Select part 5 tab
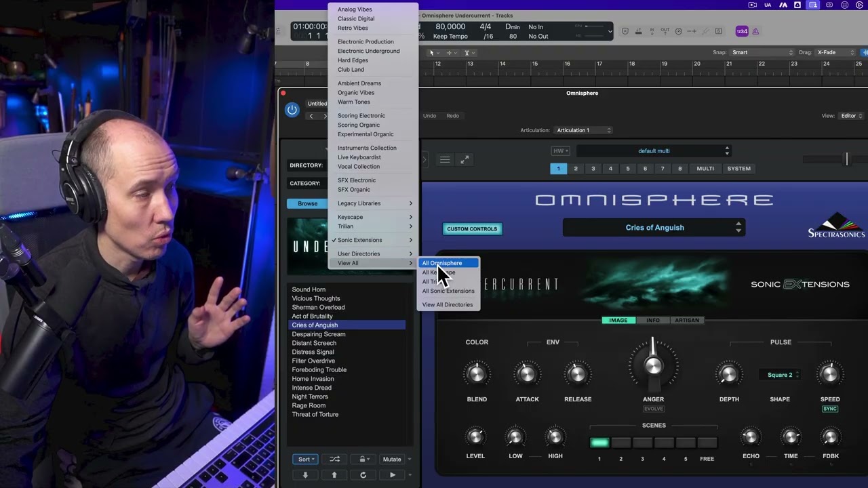 point(628,169)
